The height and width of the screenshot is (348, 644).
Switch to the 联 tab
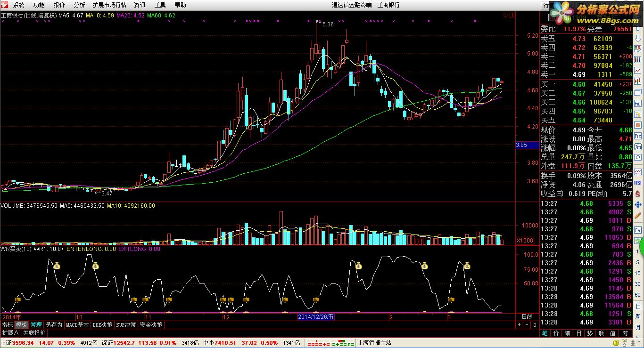[x=602, y=333]
